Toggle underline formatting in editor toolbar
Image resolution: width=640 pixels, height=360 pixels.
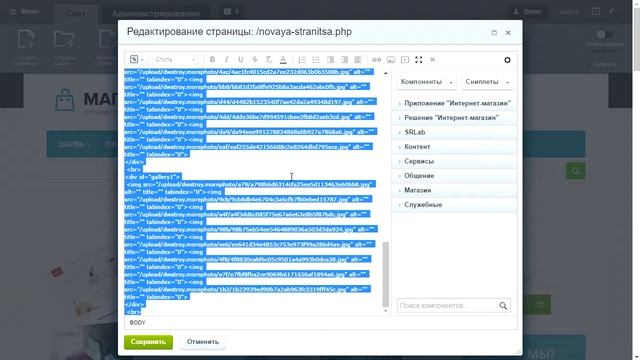[x=240, y=60]
